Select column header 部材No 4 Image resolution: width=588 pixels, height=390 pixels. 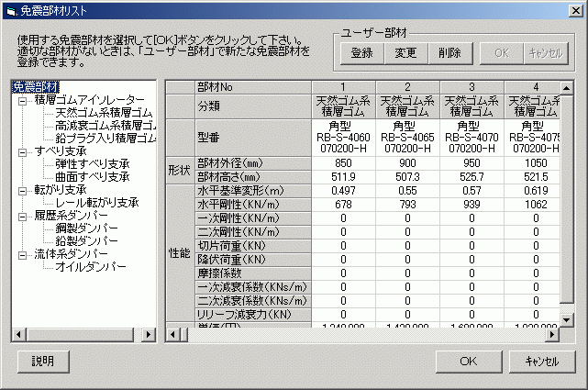[x=532, y=87]
